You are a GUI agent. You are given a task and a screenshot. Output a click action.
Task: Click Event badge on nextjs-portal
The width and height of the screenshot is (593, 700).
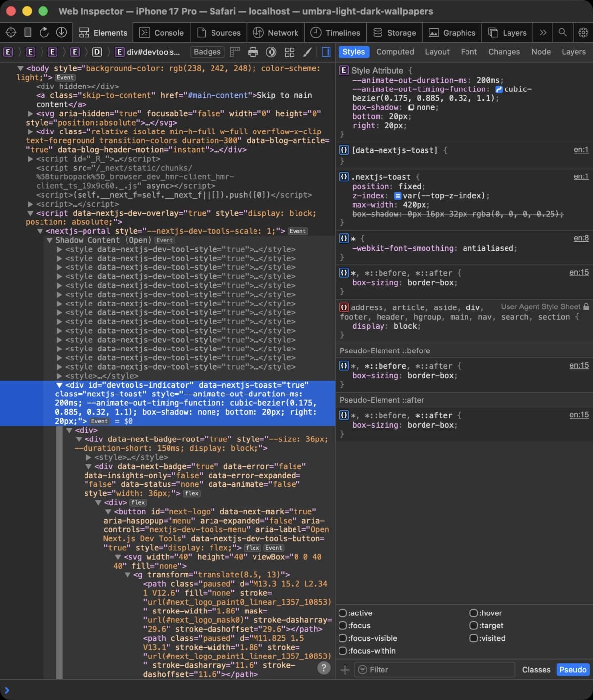click(297, 231)
